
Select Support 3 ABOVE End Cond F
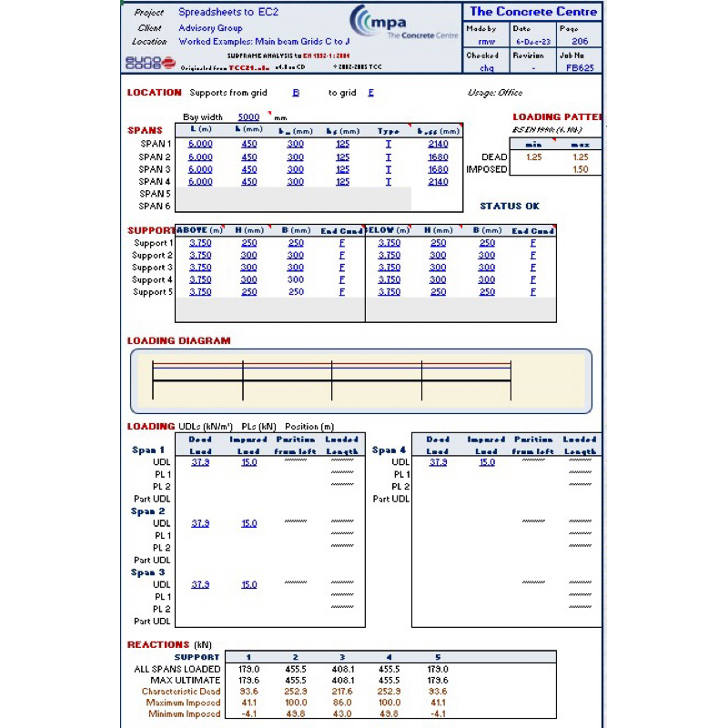click(342, 268)
